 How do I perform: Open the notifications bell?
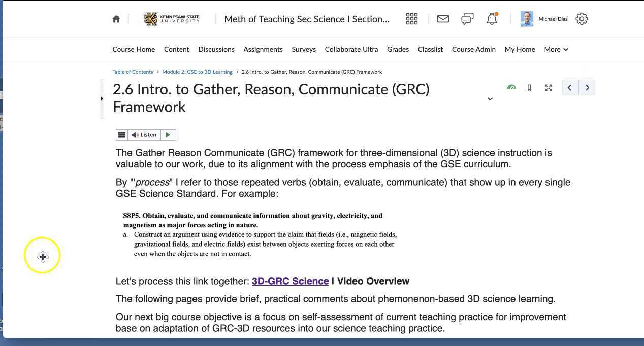point(491,19)
